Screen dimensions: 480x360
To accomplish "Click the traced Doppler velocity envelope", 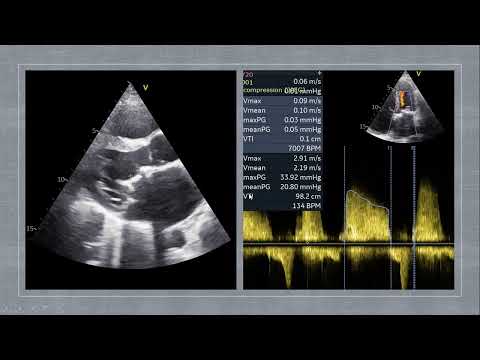I will coord(368,215).
